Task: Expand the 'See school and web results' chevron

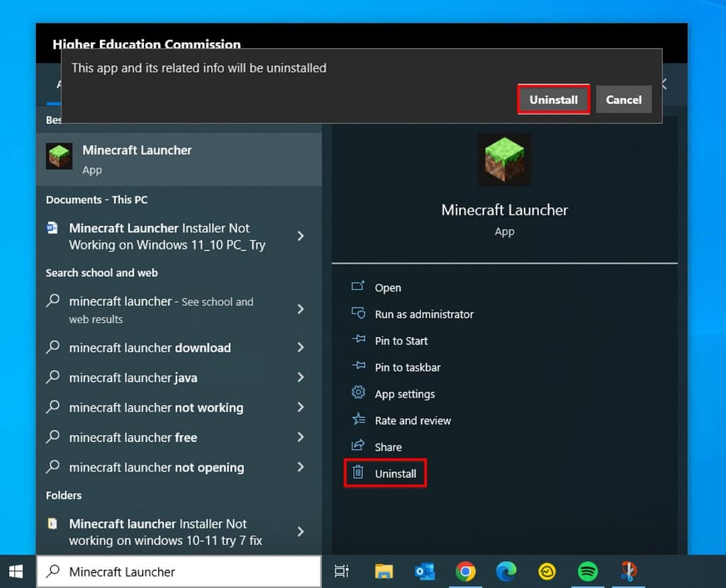Action: coord(301,309)
